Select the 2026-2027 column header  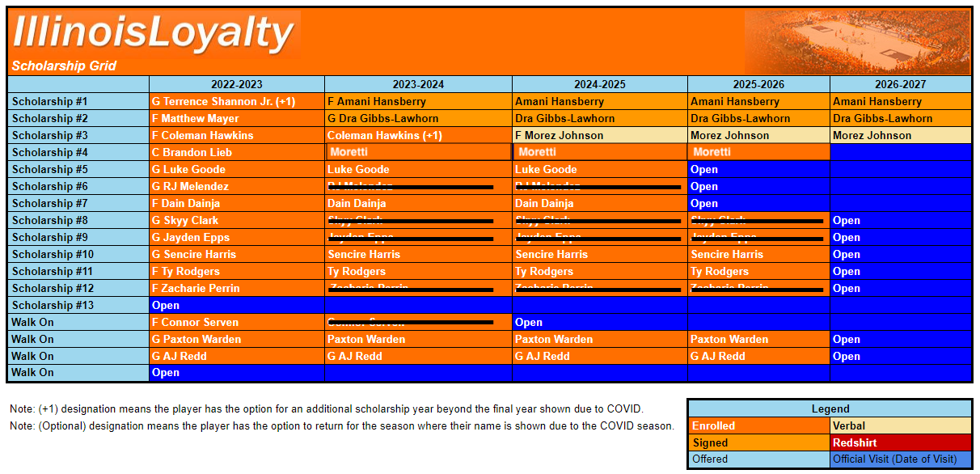pos(900,84)
